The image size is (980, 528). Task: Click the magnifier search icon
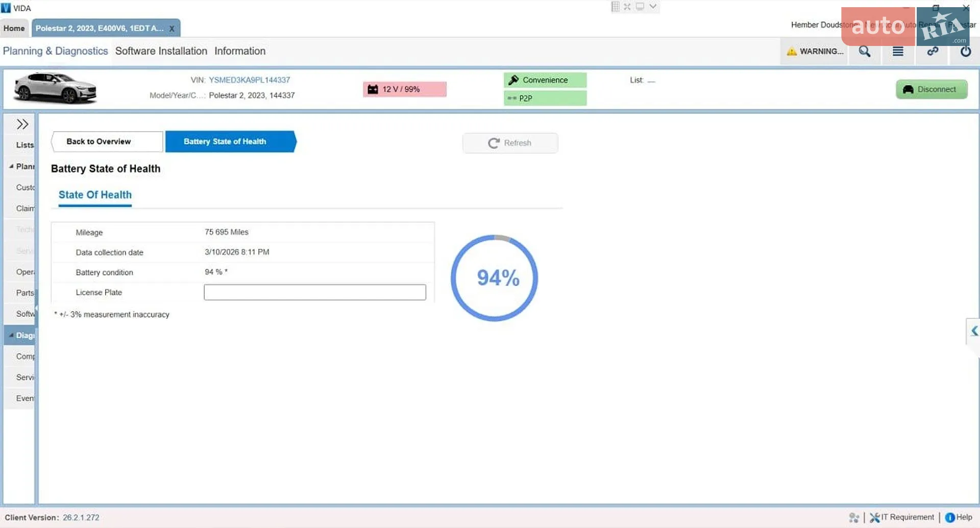[x=864, y=51]
